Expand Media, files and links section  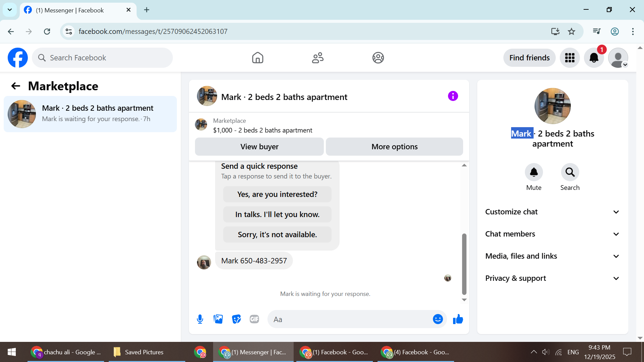(x=552, y=256)
